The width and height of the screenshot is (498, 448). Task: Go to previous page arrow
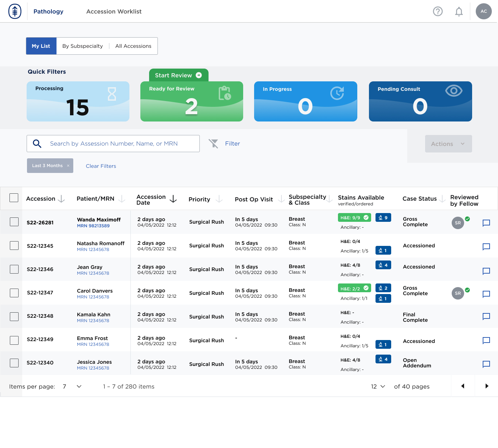click(x=463, y=386)
